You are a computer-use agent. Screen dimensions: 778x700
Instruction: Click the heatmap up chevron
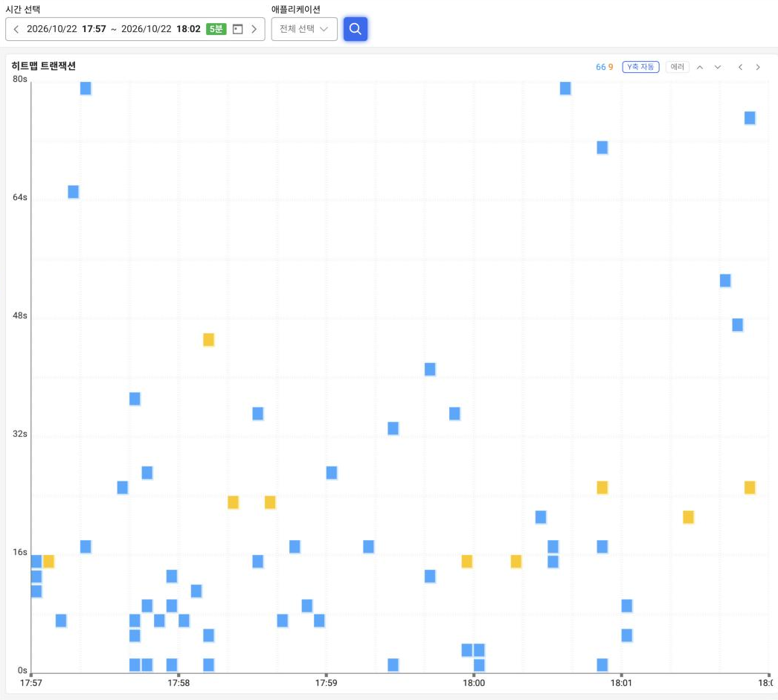pos(700,67)
